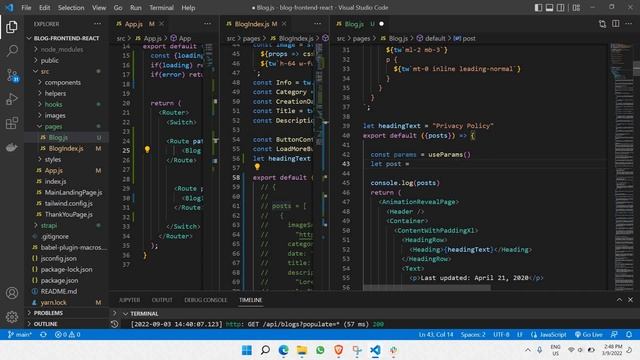Open the Explorer view in activity bar
The height and width of the screenshot is (360, 640).
[12, 27]
